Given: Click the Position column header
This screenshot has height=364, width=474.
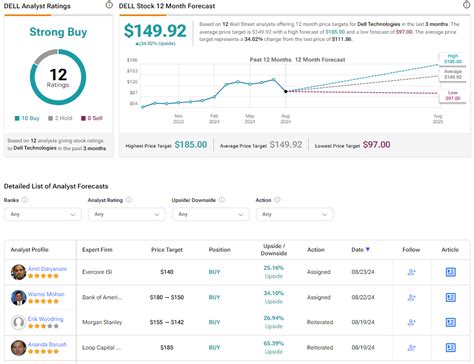Looking at the screenshot, I should (220, 250).
